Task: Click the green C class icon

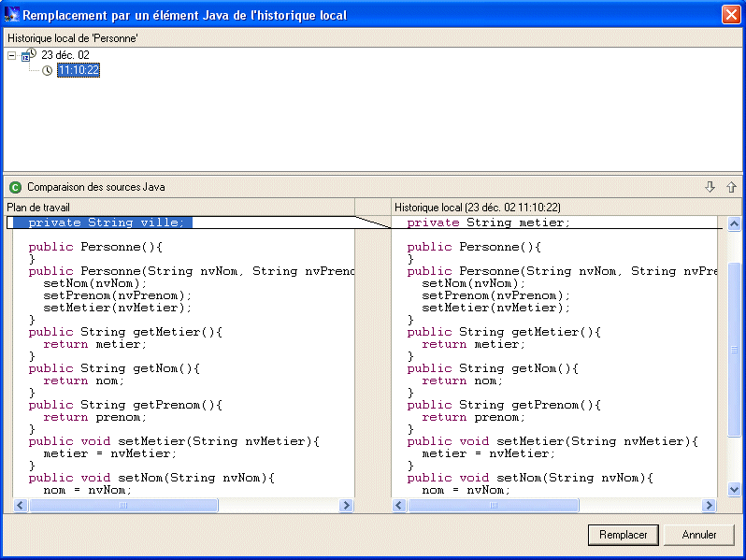Action: click(x=15, y=188)
